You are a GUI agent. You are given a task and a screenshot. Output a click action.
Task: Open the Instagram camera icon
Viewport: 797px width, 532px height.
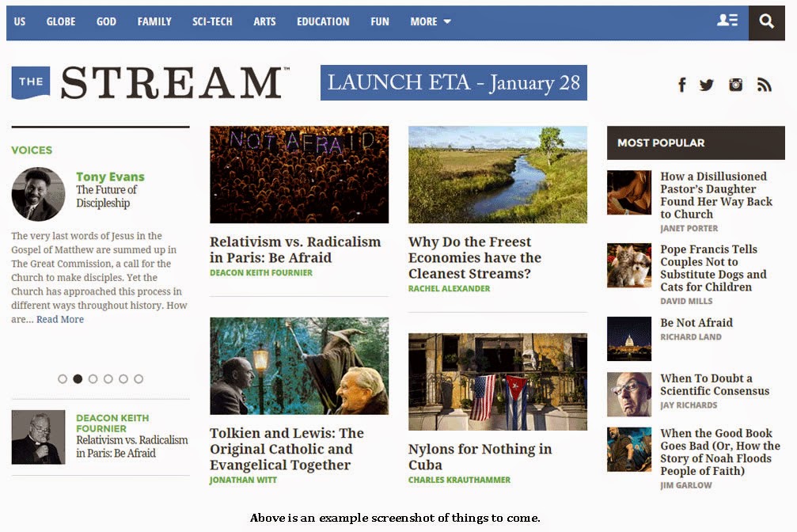(x=735, y=85)
